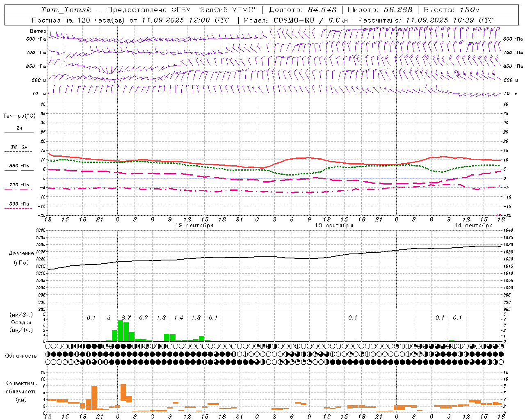The width and height of the screenshot is (525, 420).
Task: Click the Тем-ра(°C) temperature legend heading
Action: pyautogui.click(x=19, y=116)
